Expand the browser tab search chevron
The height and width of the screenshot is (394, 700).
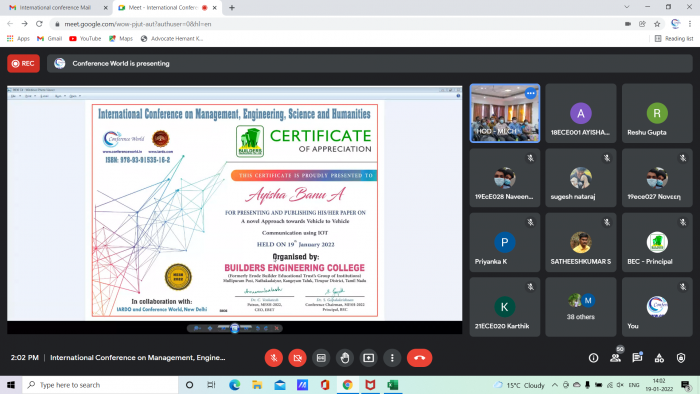[627, 7]
